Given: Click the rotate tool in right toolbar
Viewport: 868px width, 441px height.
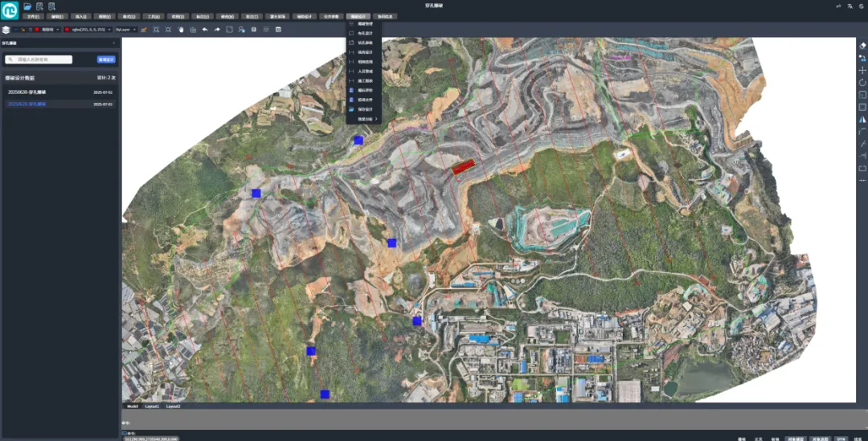Looking at the screenshot, I should tap(862, 83).
